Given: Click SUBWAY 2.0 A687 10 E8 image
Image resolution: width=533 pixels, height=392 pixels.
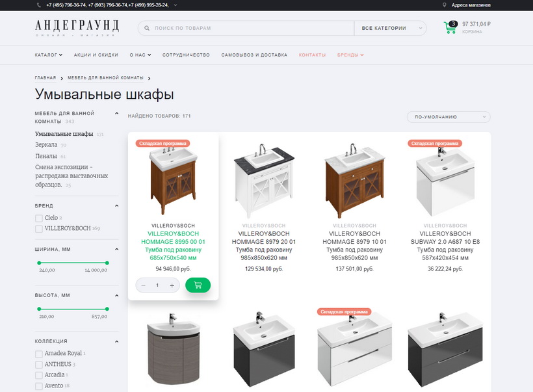Looking at the screenshot, I should coord(445,182).
